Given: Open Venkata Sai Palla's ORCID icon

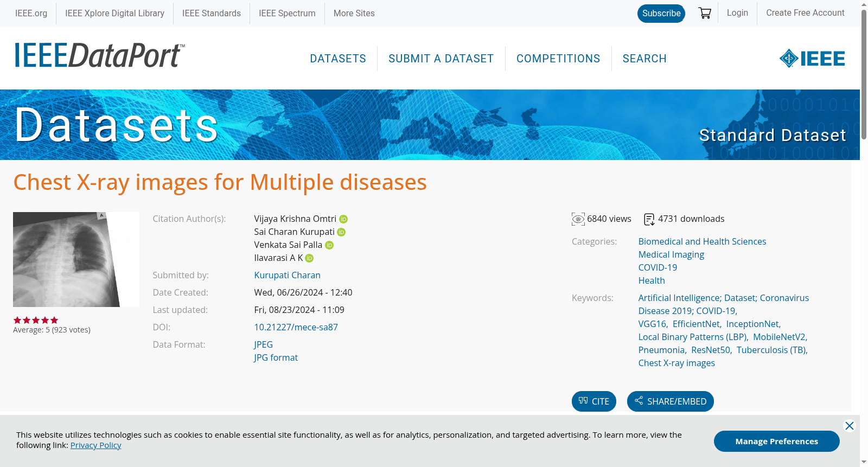Looking at the screenshot, I should click(329, 245).
